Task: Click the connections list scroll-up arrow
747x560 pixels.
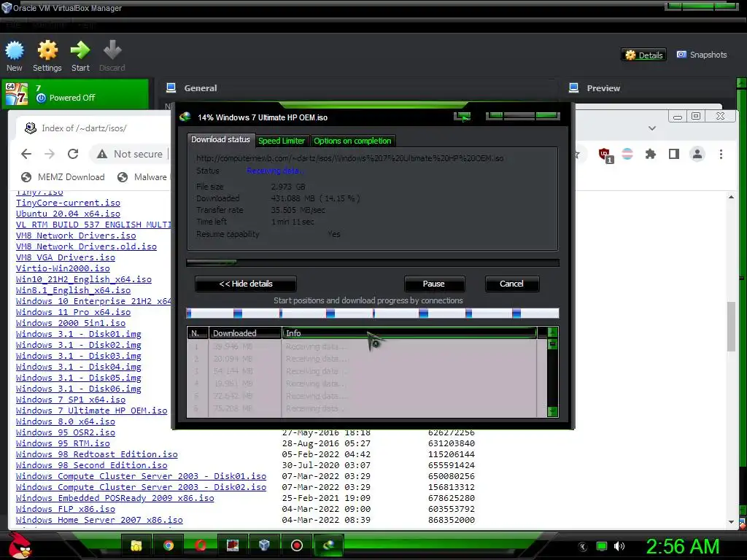Action: 553,332
